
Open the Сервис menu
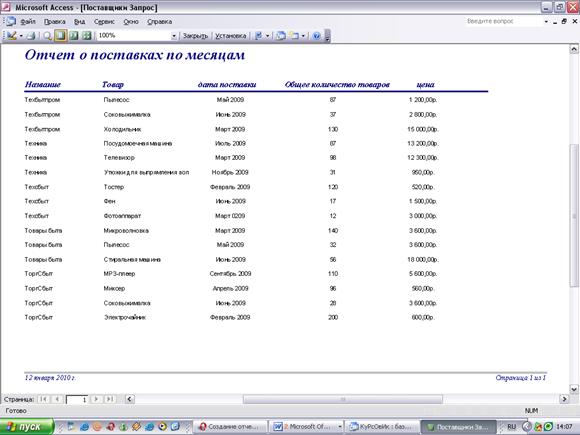(x=104, y=21)
